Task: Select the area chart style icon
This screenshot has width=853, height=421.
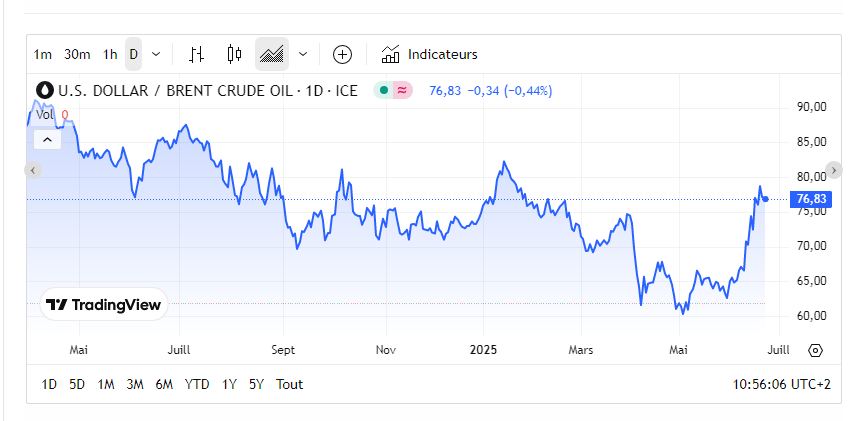Action: pos(271,54)
